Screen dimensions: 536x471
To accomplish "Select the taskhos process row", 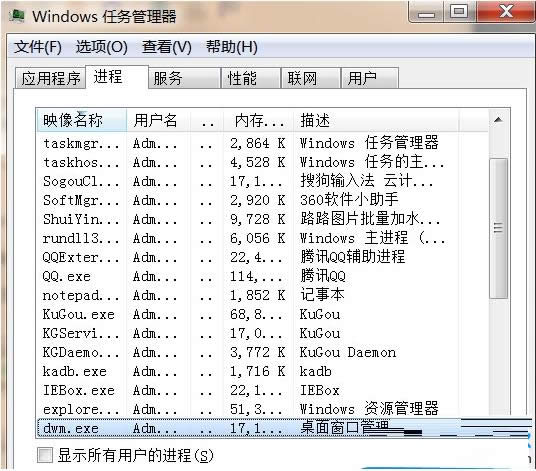I will click(263, 162).
